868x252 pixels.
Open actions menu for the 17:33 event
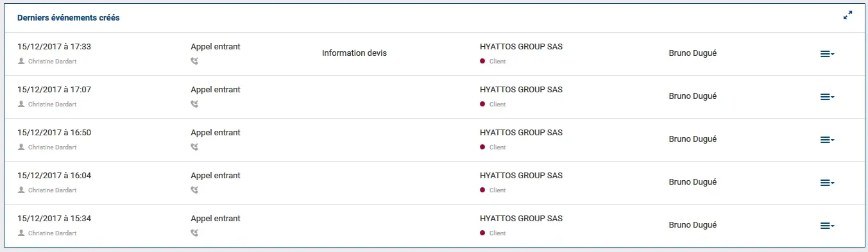pos(827,55)
